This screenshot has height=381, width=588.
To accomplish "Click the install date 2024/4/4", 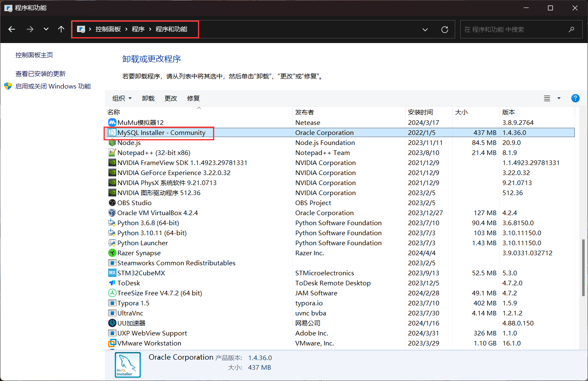I will tap(422, 253).
